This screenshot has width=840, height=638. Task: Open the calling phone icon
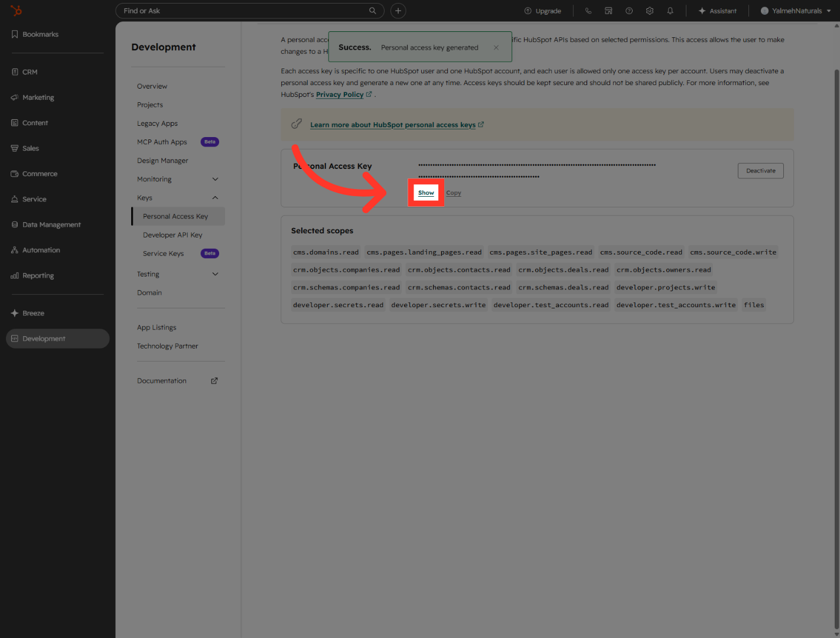coord(588,11)
